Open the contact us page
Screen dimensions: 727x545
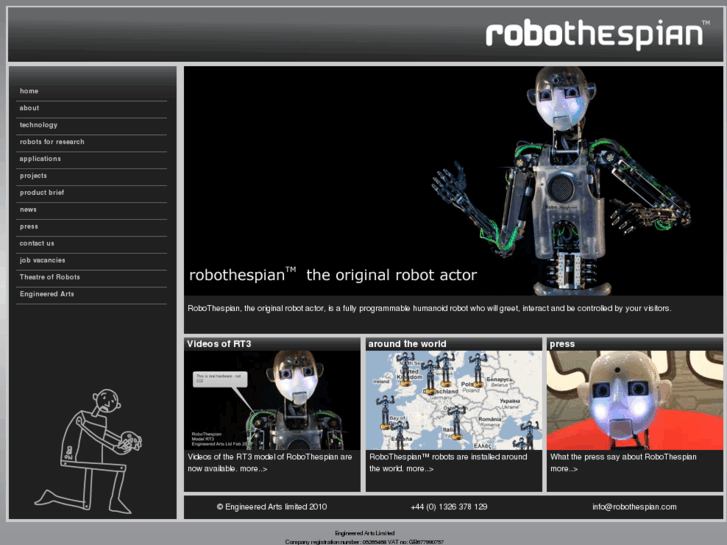(x=37, y=243)
